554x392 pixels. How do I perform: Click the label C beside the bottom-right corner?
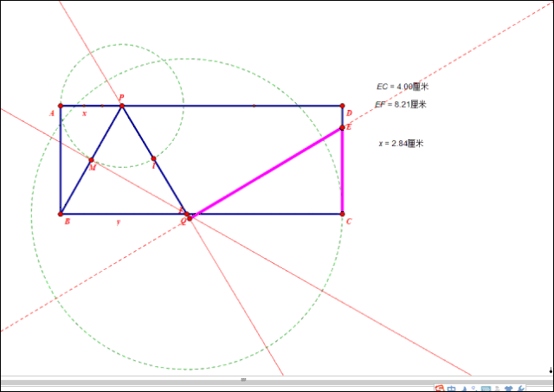point(349,222)
